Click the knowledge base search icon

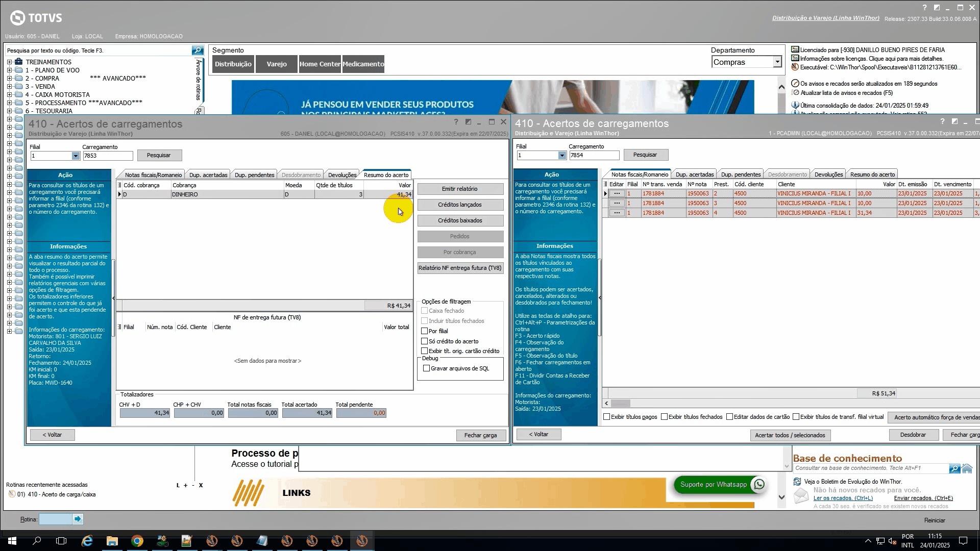coord(954,468)
